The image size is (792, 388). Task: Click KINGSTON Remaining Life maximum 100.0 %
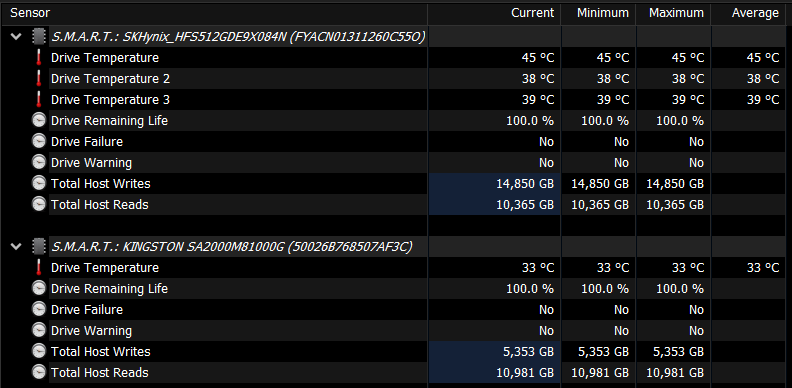point(680,288)
